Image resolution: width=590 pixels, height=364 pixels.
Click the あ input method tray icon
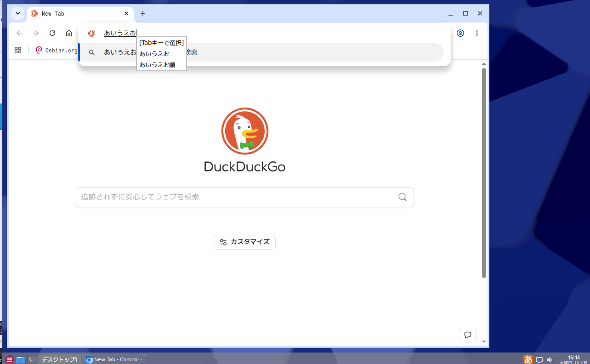(528, 359)
